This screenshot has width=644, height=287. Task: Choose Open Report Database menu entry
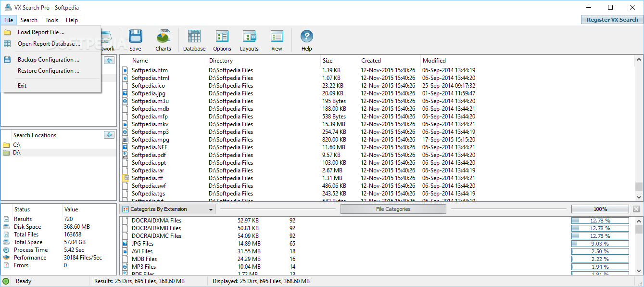(51, 44)
